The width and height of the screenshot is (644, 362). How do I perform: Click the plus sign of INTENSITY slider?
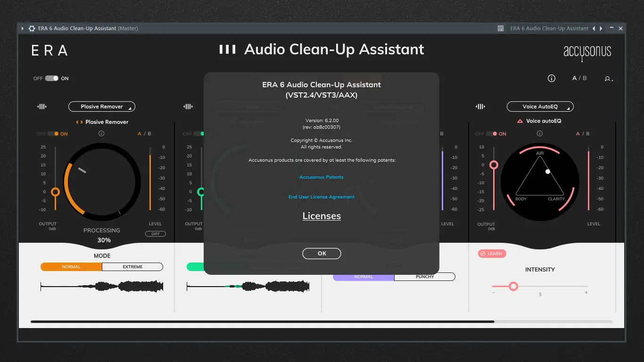[586, 293]
